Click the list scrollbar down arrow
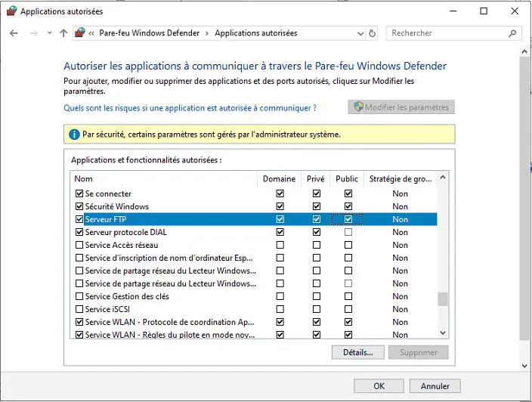 coord(444,332)
